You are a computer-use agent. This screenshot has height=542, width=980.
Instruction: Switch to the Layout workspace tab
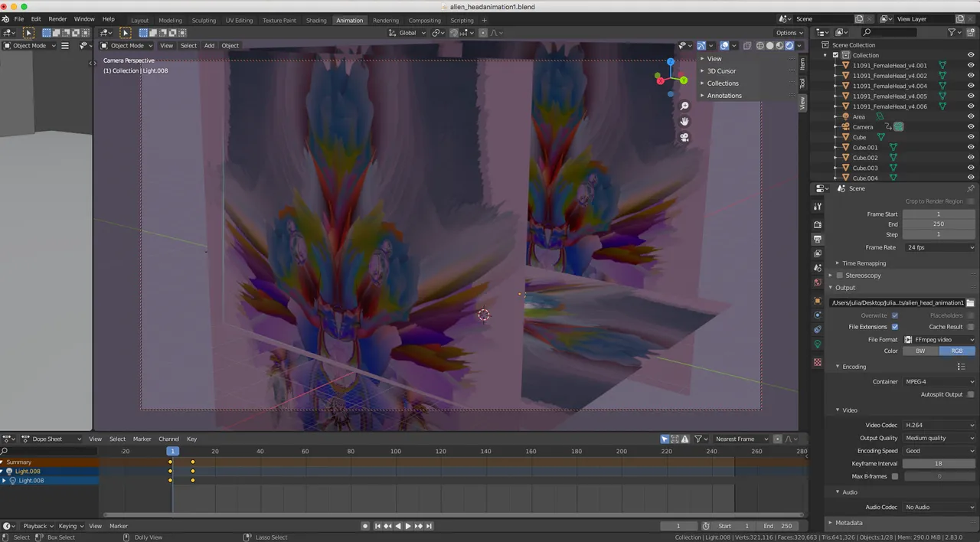pos(139,20)
